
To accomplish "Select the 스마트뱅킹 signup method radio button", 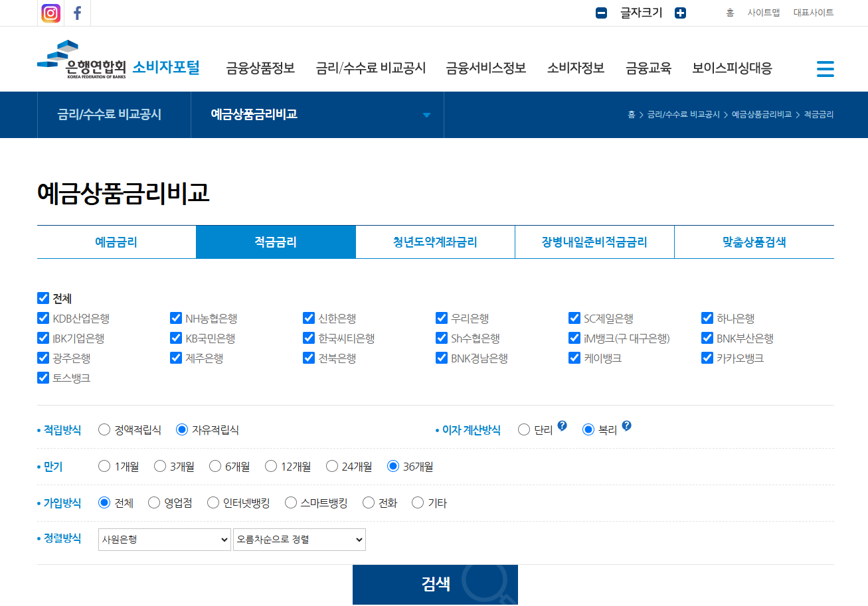I will pyautogui.click(x=290, y=502).
